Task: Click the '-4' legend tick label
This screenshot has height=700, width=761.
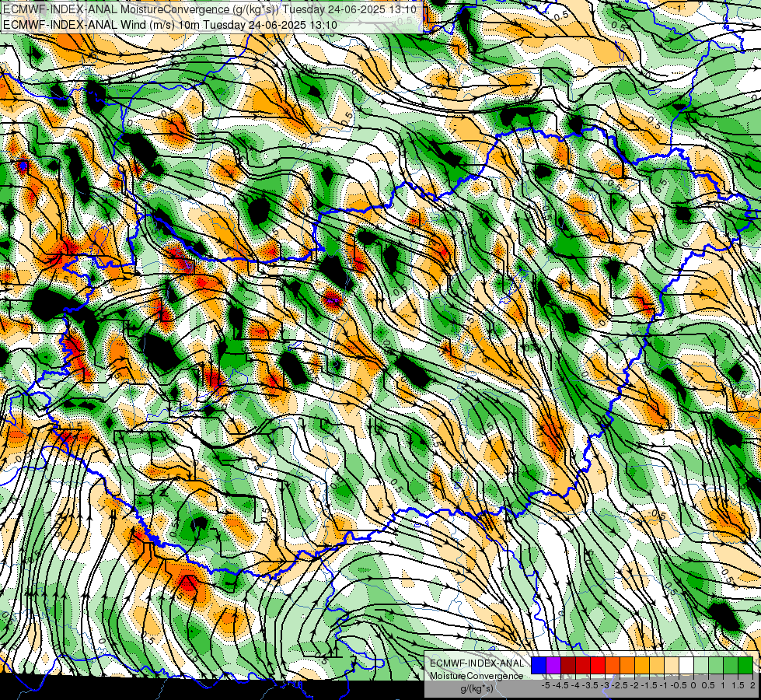Action: tap(575, 685)
